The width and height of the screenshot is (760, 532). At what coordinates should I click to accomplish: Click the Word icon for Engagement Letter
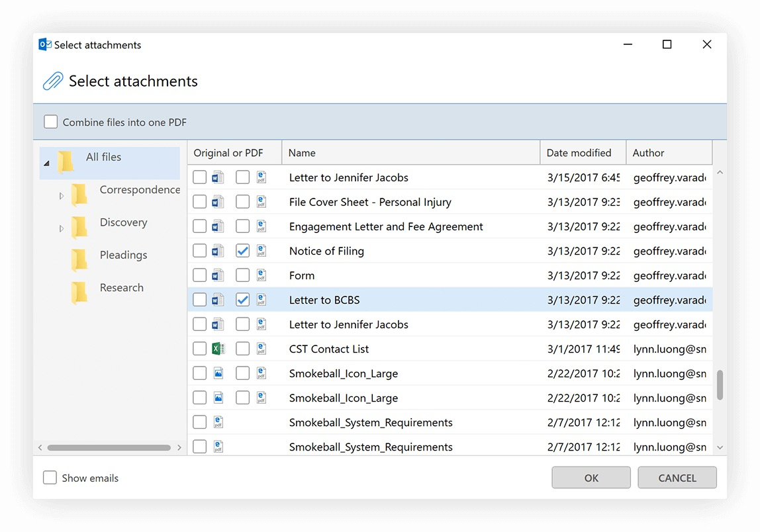tap(218, 227)
